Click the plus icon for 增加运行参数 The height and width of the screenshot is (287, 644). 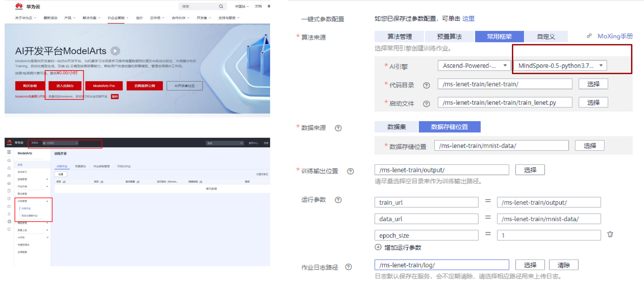(378, 247)
